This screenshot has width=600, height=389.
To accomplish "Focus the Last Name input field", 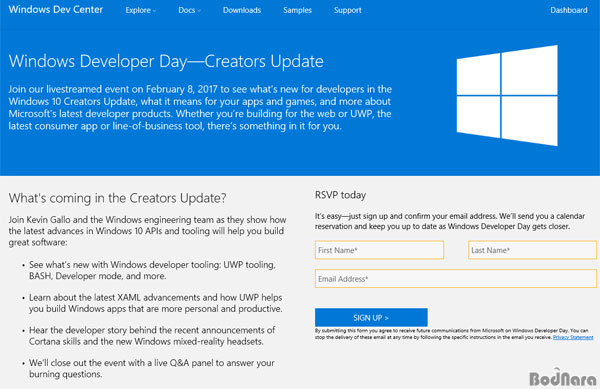I will pos(532,250).
